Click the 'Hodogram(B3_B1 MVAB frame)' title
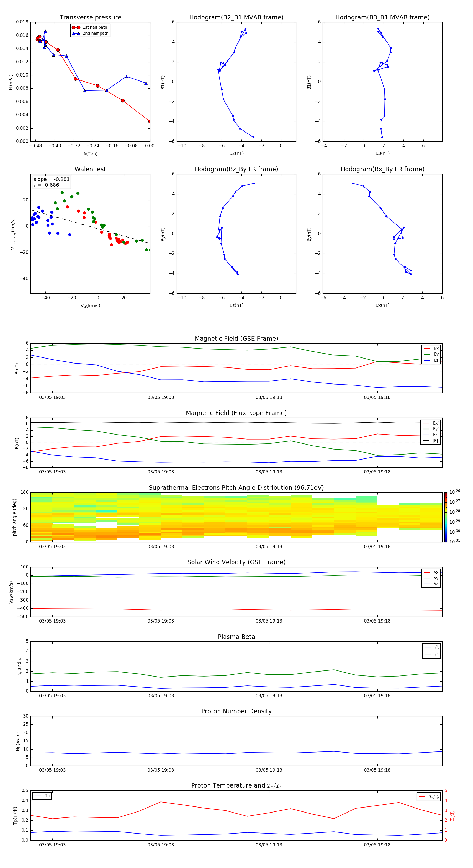The height and width of the screenshot is (868, 473). point(382,18)
